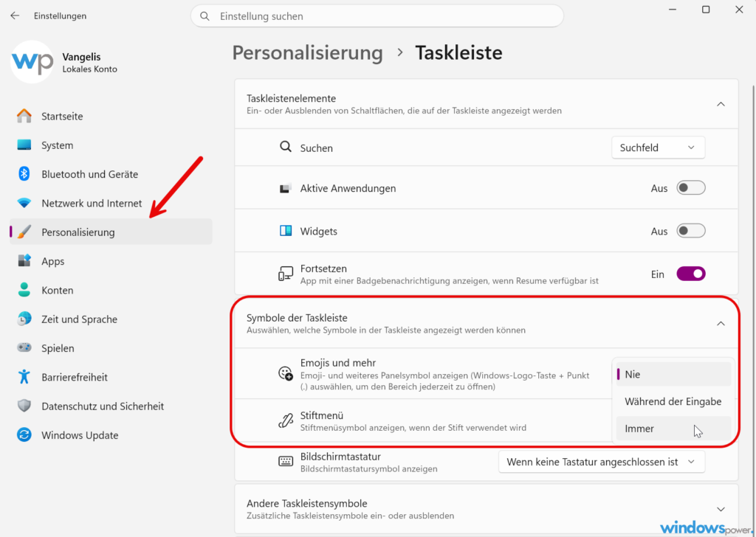Open Netzwerk und Internet settings
Viewport: 756px width, 537px height.
pyautogui.click(x=111, y=203)
